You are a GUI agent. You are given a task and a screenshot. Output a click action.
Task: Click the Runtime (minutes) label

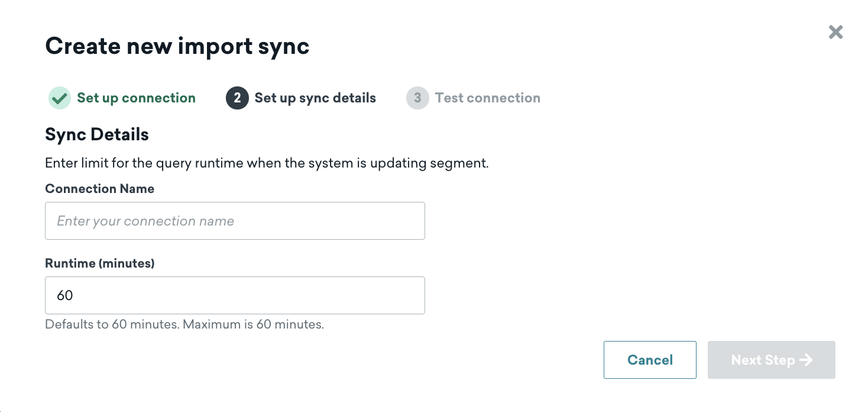click(x=100, y=263)
